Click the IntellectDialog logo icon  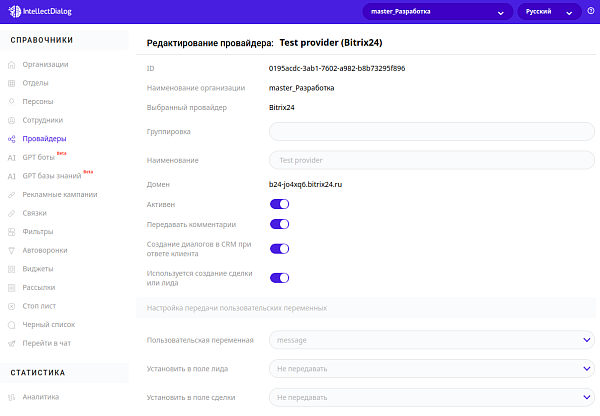click(14, 12)
